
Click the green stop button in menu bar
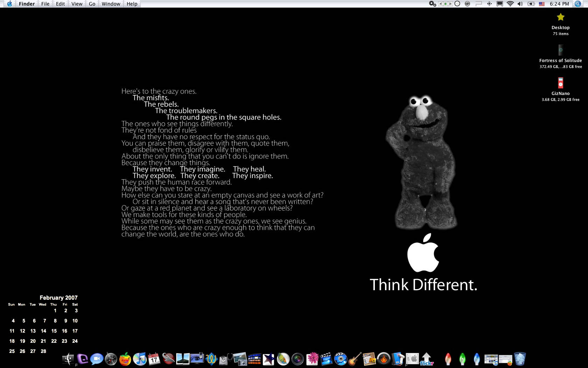tap(446, 4)
